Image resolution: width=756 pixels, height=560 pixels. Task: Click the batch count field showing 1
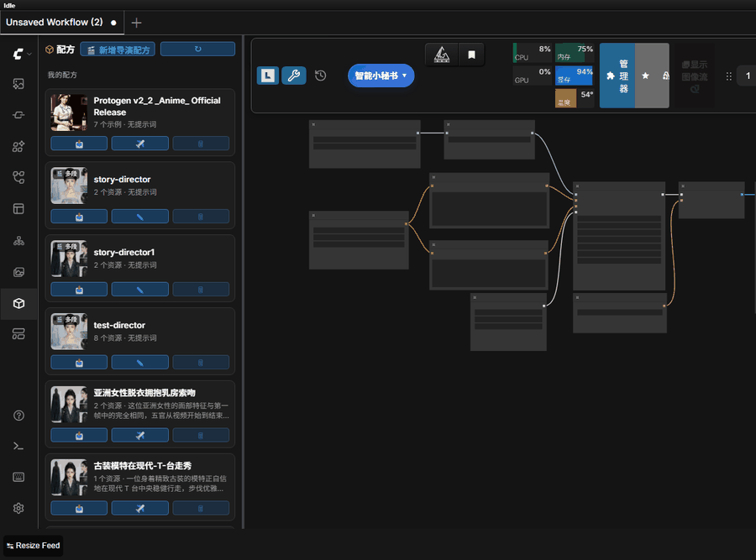(x=747, y=76)
